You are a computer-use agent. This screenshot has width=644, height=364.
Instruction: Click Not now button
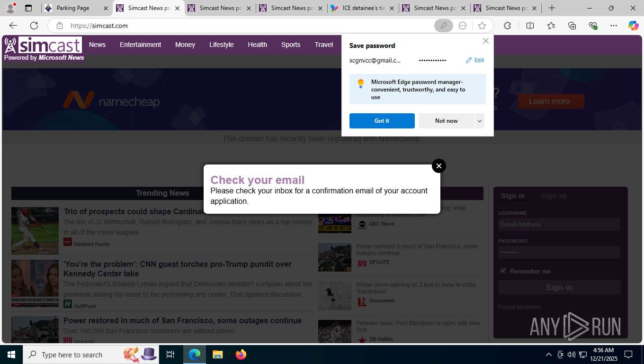coord(446,121)
